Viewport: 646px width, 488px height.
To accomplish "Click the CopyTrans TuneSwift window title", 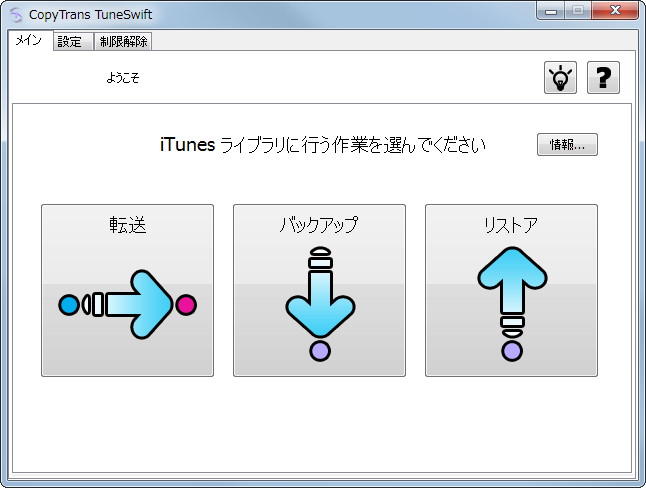I will click(91, 14).
